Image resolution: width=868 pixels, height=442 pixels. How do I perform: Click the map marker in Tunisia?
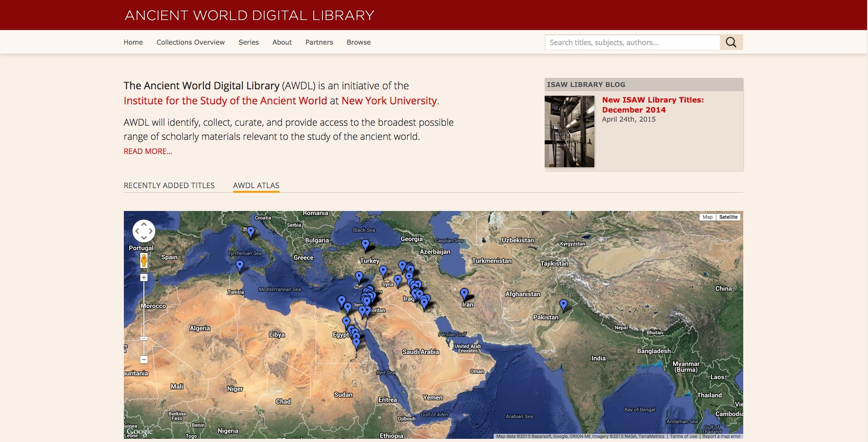(x=240, y=265)
